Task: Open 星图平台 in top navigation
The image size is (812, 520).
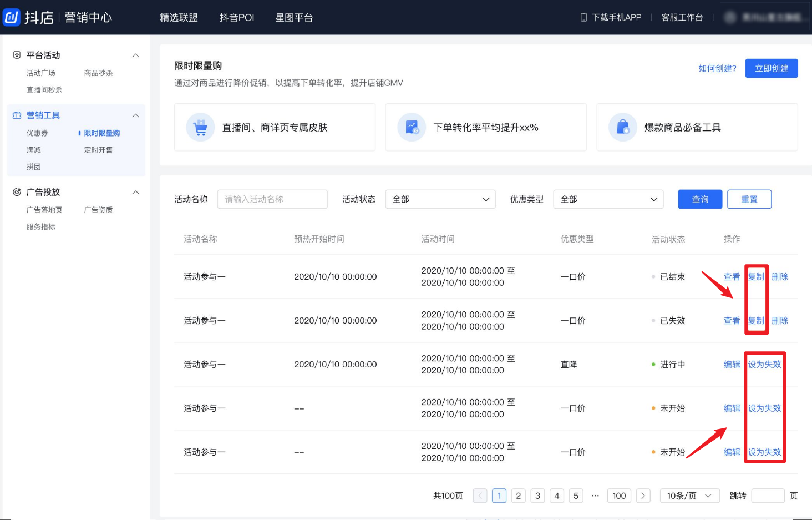Action: tap(294, 17)
